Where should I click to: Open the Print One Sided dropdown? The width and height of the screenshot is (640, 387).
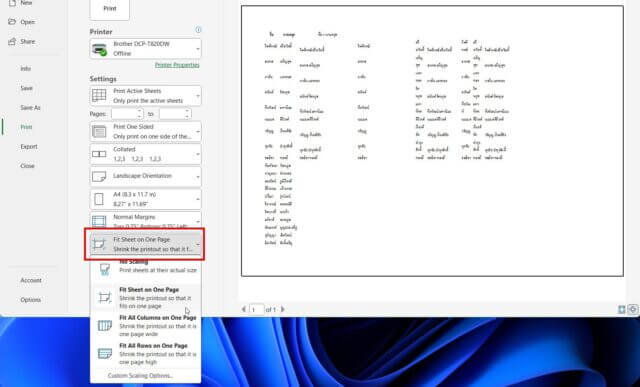pyautogui.click(x=145, y=131)
